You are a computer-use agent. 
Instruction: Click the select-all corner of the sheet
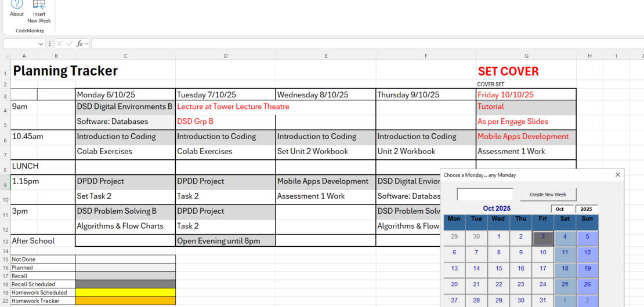(x=5, y=56)
